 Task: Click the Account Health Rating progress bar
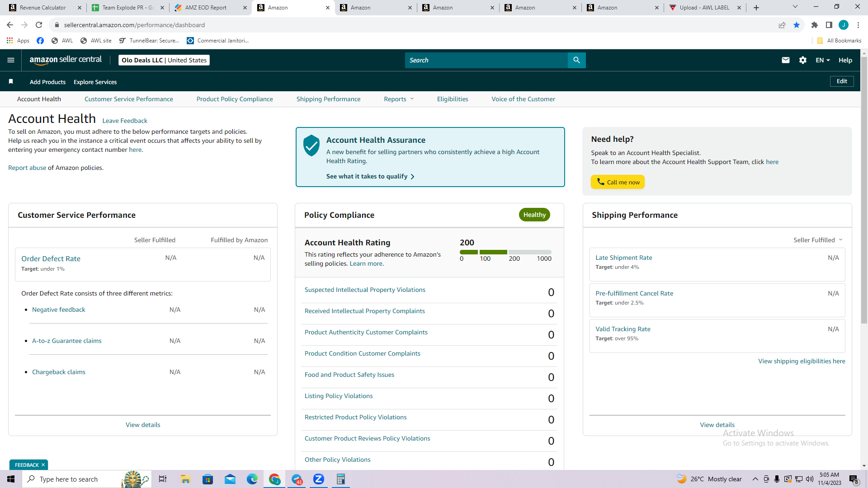(505, 252)
